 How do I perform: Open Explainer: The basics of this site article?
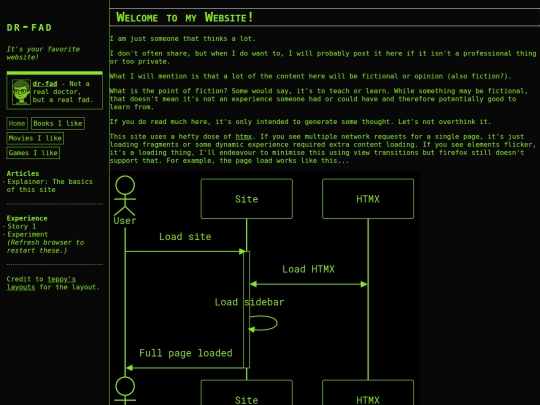pos(50,186)
